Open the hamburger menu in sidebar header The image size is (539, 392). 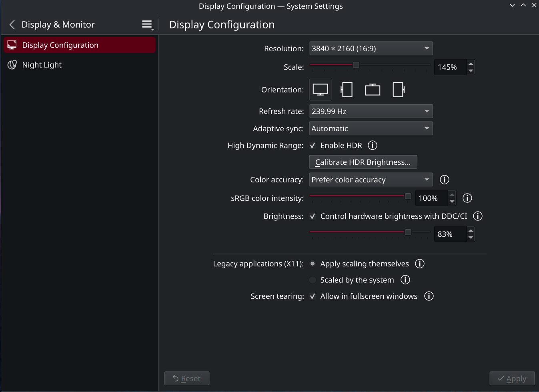(x=147, y=25)
